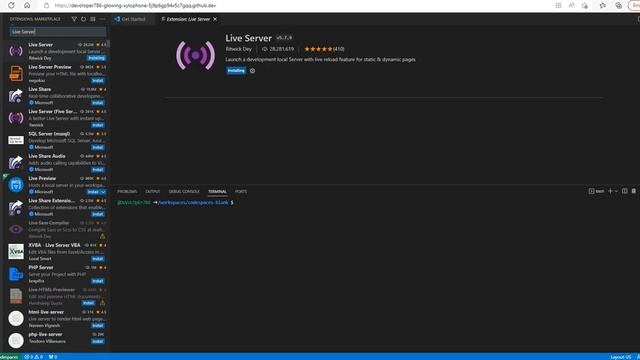Click warning icon on Live HTML Previewer row
The width and height of the screenshot is (640, 360).
click(x=102, y=303)
